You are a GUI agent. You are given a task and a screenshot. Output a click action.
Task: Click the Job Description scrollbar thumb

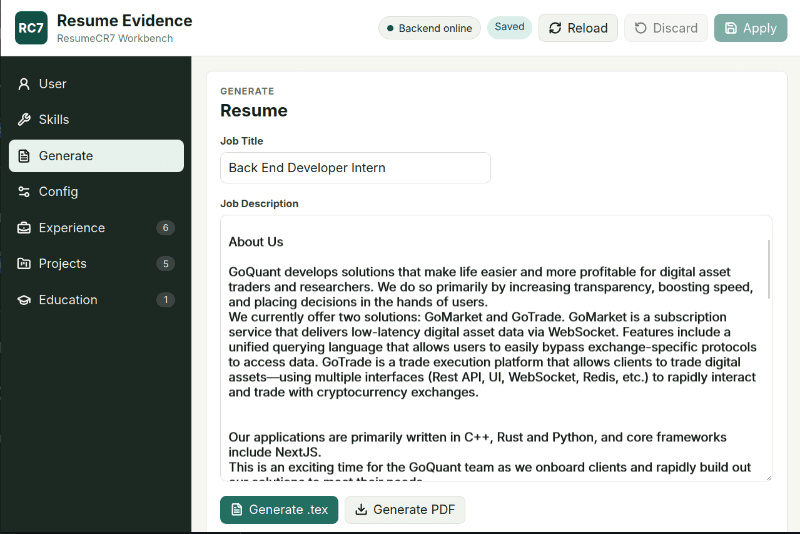[768, 269]
